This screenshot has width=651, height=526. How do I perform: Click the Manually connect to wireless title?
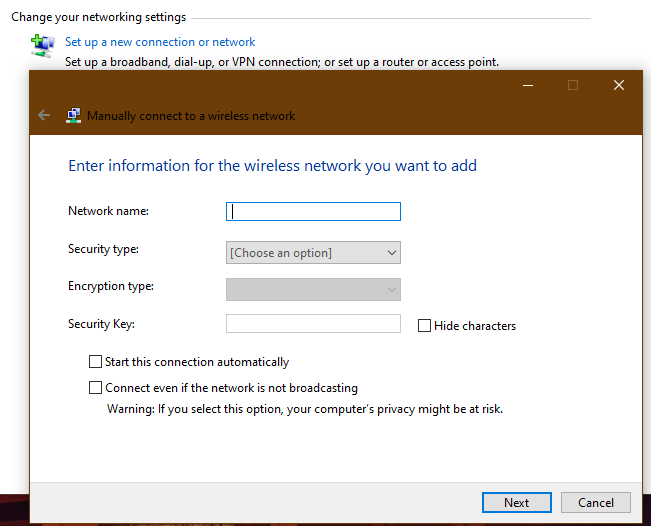click(x=191, y=116)
